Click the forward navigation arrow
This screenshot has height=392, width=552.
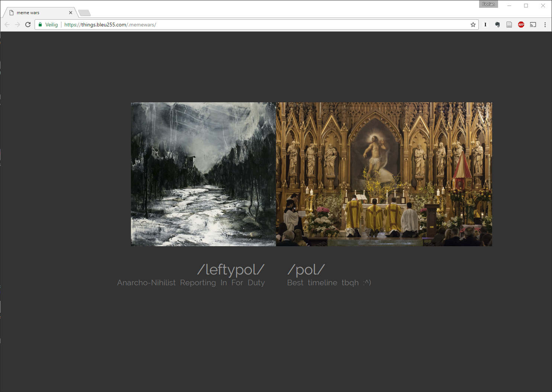coord(17,25)
